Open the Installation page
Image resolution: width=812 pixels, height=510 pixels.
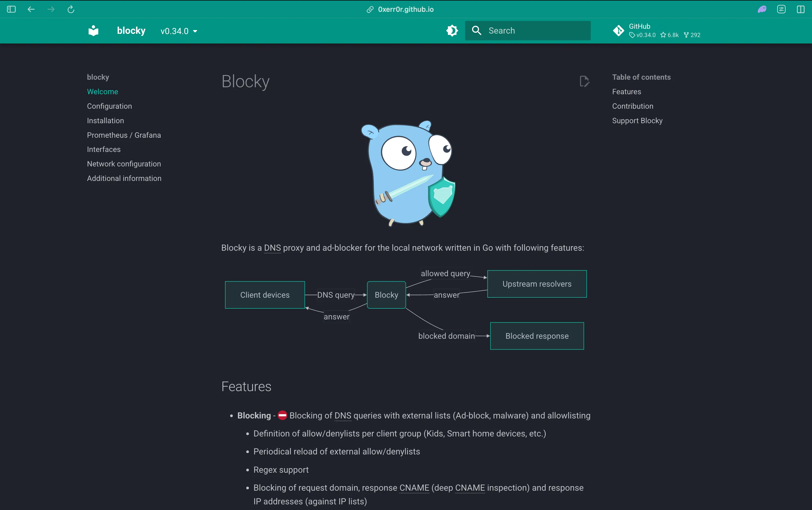(106, 121)
